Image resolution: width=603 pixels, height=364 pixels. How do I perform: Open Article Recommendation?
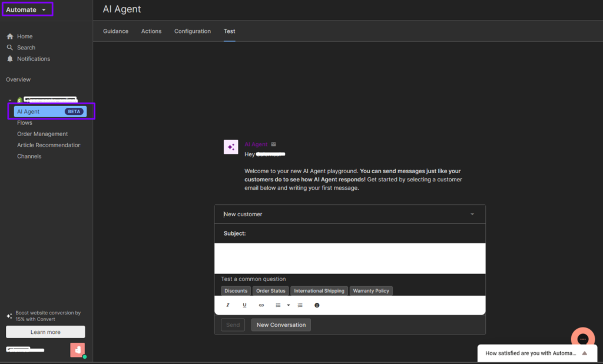pyautogui.click(x=48, y=145)
